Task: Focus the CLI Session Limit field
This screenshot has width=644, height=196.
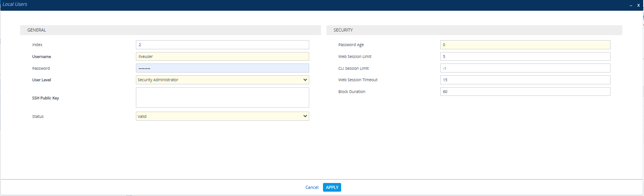Action: pos(525,68)
